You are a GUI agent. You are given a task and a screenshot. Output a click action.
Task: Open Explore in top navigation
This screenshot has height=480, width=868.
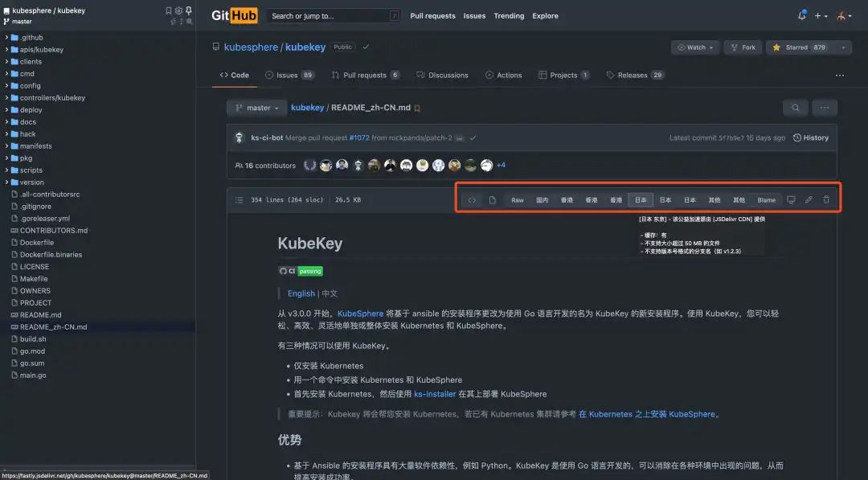click(x=545, y=16)
